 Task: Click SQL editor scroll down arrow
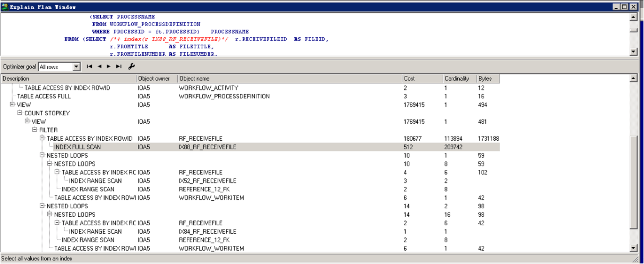click(x=633, y=52)
